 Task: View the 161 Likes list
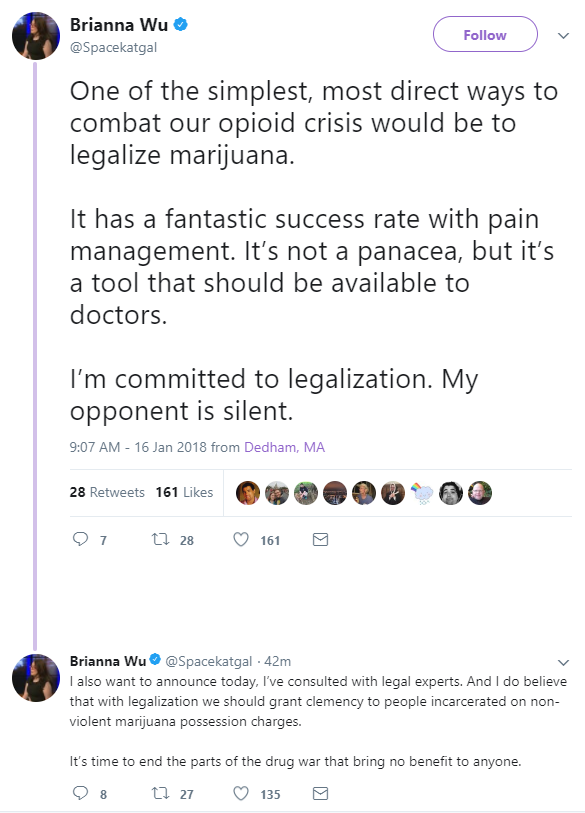coord(184,492)
